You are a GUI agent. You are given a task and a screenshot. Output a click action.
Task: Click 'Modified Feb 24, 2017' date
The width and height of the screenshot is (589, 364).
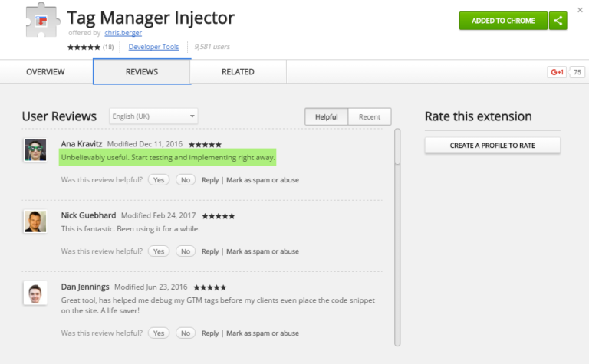tap(158, 215)
